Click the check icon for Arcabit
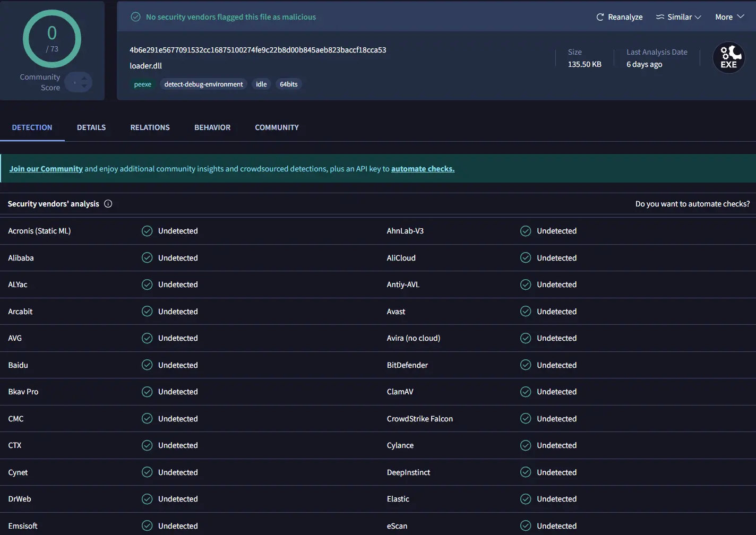This screenshot has height=535, width=756. 147,312
